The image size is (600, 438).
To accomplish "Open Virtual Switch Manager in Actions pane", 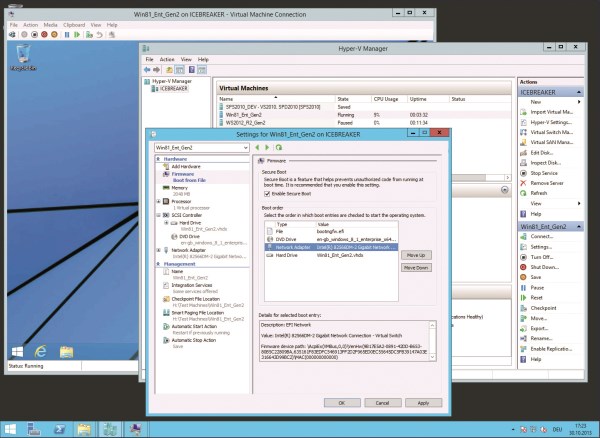I will [551, 132].
